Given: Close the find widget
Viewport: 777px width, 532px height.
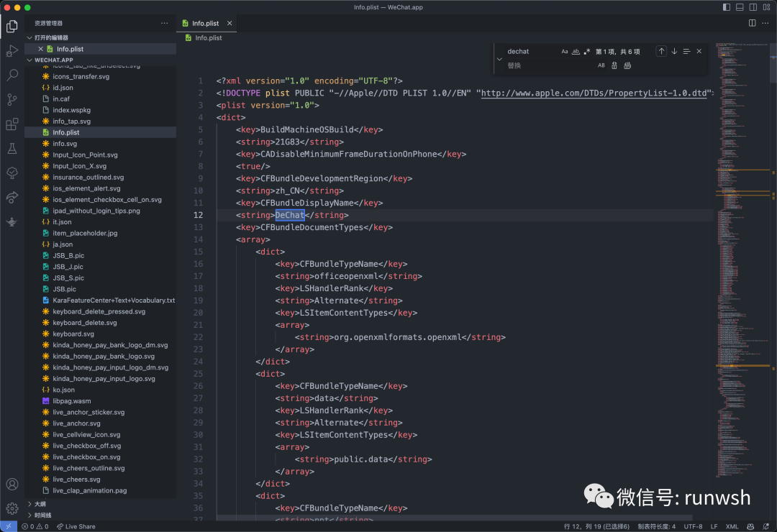Looking at the screenshot, I should click(x=699, y=52).
